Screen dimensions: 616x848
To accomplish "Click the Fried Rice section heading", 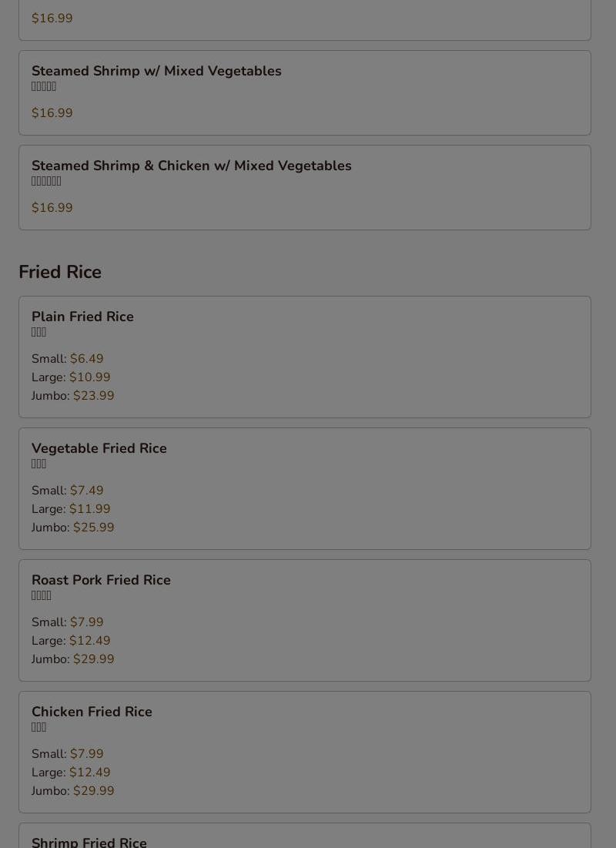I will 60,273.
